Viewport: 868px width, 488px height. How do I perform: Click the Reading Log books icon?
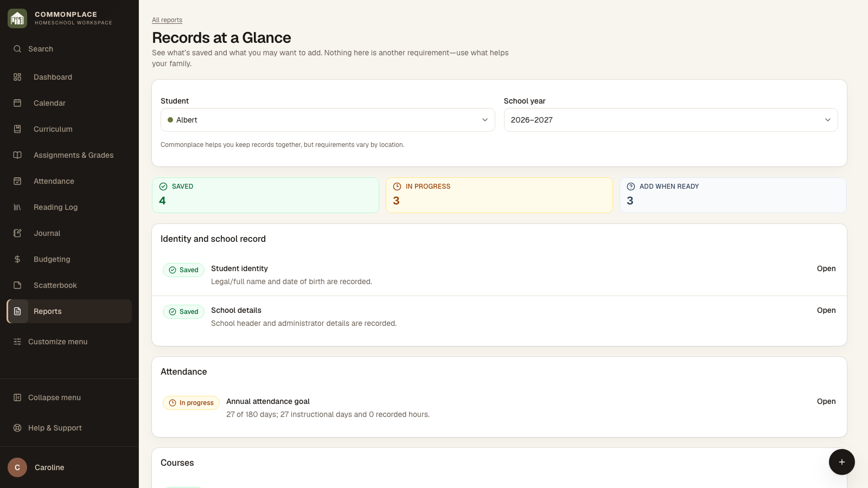[x=17, y=207]
